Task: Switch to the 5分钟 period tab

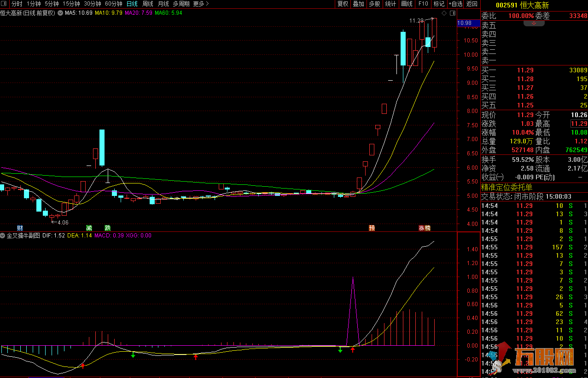Action: click(x=52, y=4)
